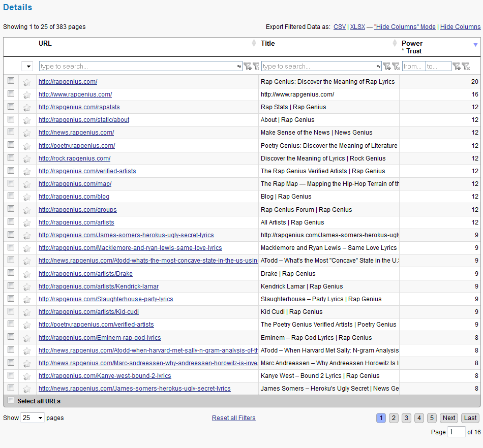This screenshot has width=483, height=448.
Task: Select current page 1 button
Action: pos(381,418)
